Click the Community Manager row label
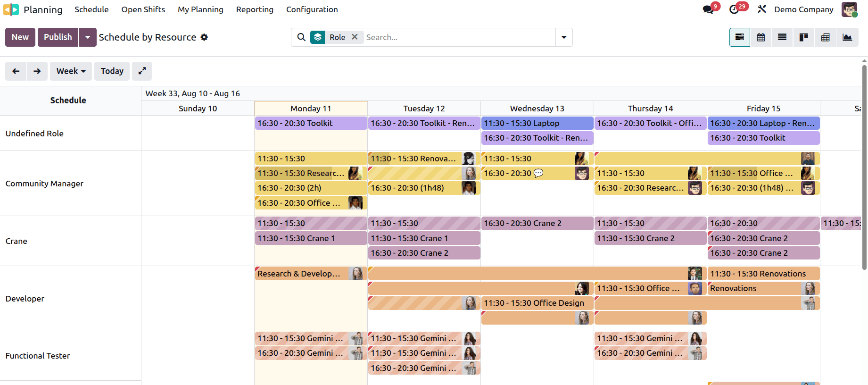Image resolution: width=868 pixels, height=385 pixels. tap(44, 184)
